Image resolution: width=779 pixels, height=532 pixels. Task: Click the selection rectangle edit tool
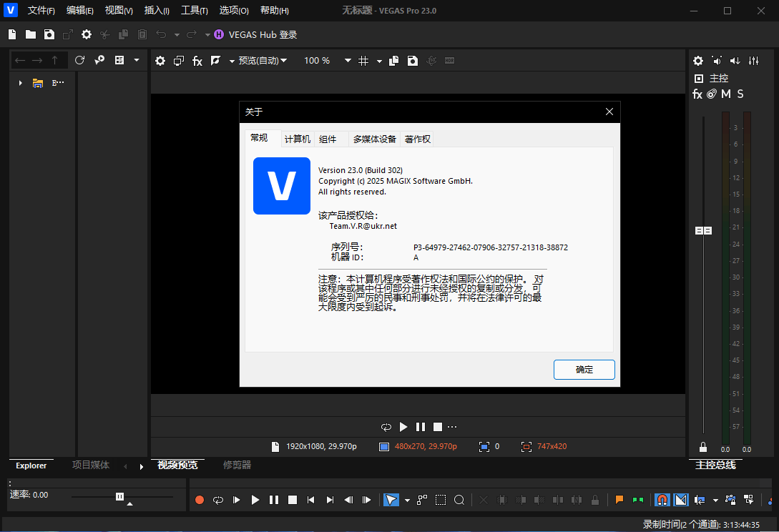441,500
